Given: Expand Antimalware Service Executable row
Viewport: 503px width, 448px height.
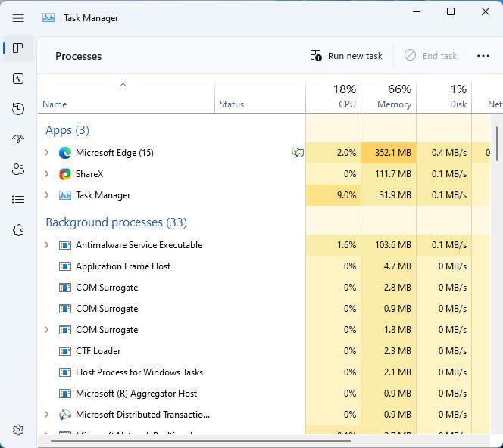Looking at the screenshot, I should (x=47, y=245).
